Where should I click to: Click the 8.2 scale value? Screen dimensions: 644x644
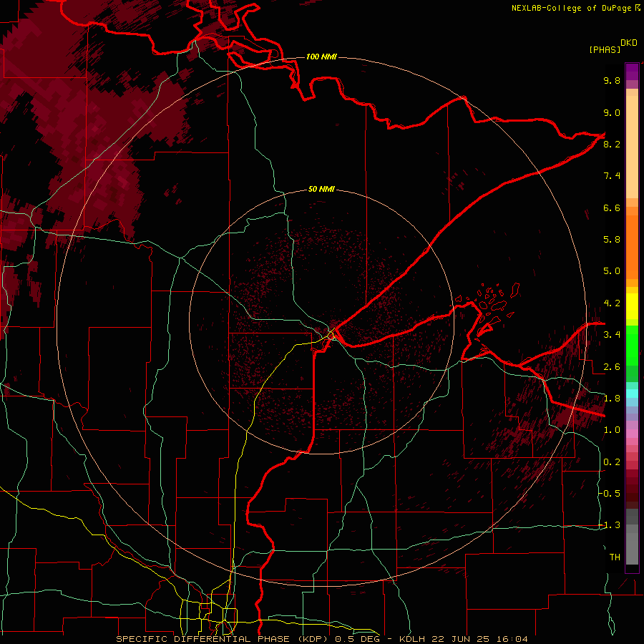(x=612, y=144)
